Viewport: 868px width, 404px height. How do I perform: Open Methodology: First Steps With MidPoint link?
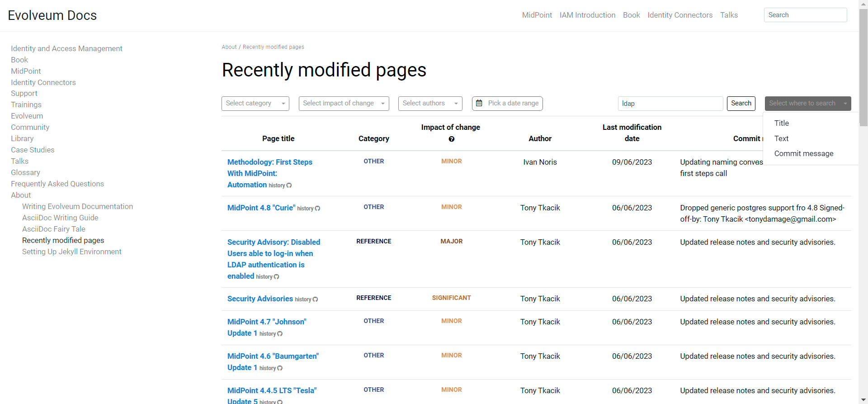click(269, 173)
